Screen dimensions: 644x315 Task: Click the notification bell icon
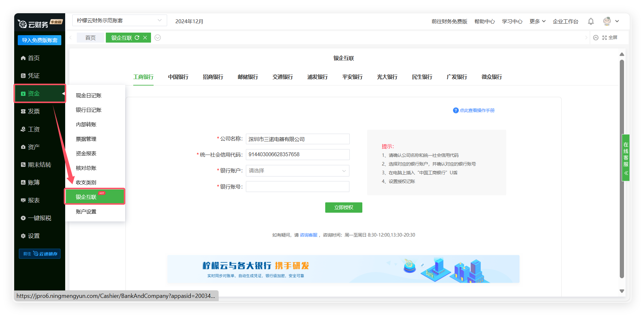[590, 21]
